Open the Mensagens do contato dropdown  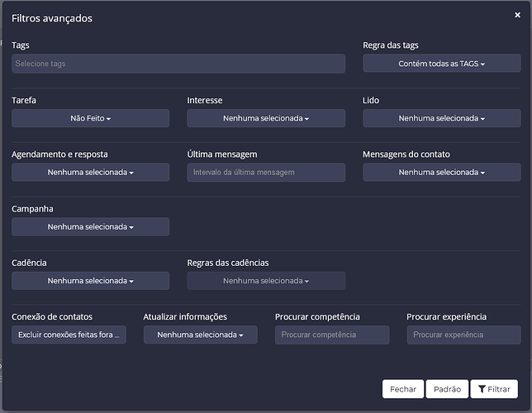tap(441, 172)
